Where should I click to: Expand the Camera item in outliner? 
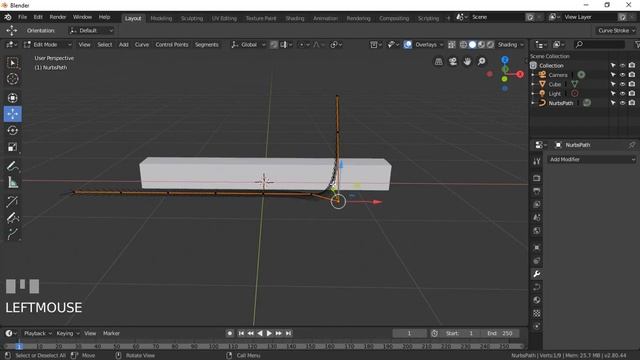(x=533, y=75)
